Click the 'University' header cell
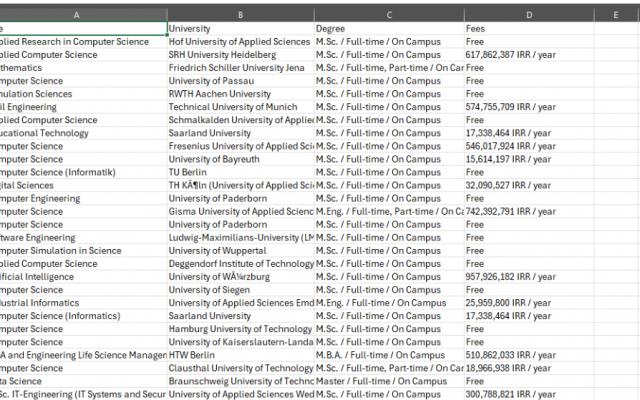 tap(241, 29)
